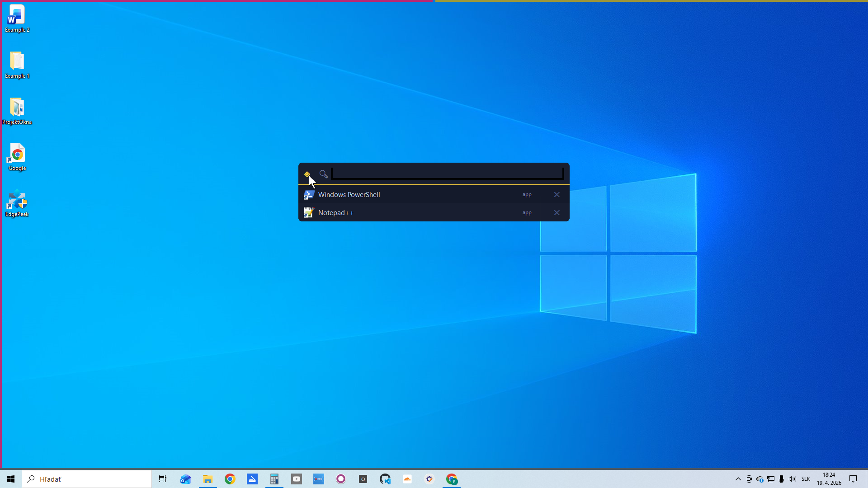Select the ProjektOkna folder icon
Viewport: 868px width, 488px height.
17,111
